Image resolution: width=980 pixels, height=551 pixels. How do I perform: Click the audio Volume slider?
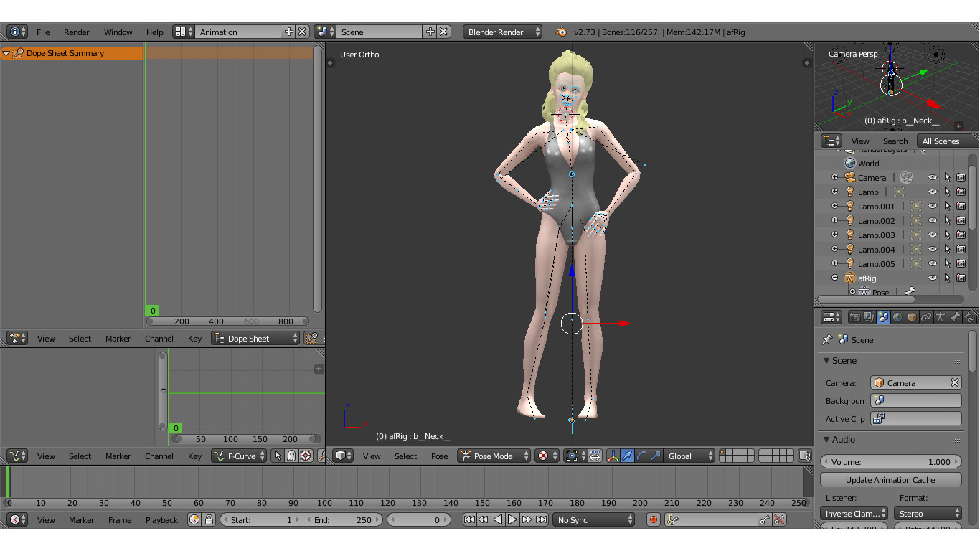click(x=890, y=461)
